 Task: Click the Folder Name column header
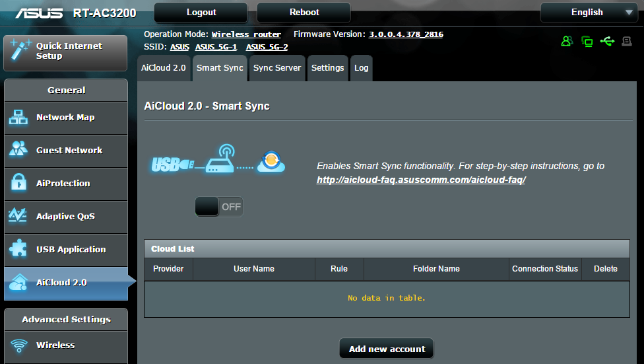436,269
